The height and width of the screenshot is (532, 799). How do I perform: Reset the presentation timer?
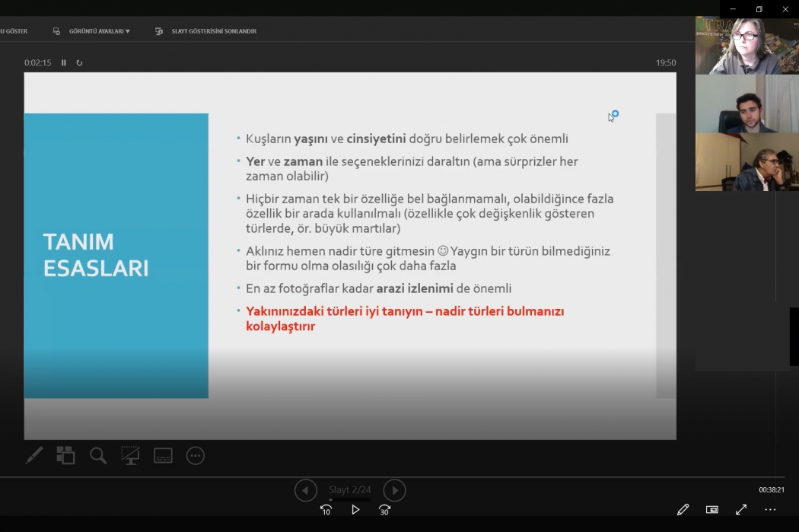79,63
